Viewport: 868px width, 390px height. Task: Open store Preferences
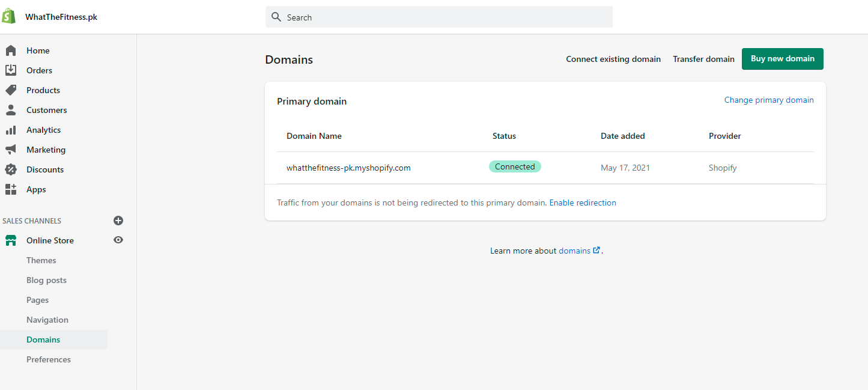pyautogui.click(x=49, y=359)
